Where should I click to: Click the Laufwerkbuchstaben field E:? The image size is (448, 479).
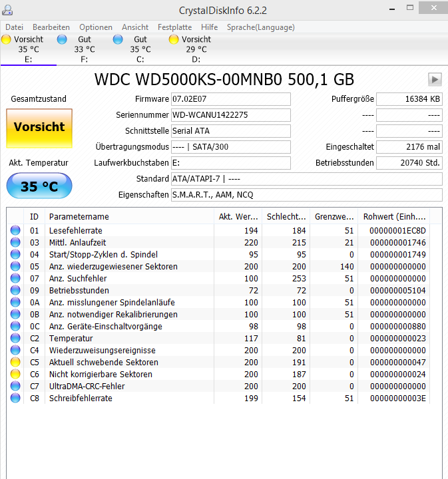231,163
